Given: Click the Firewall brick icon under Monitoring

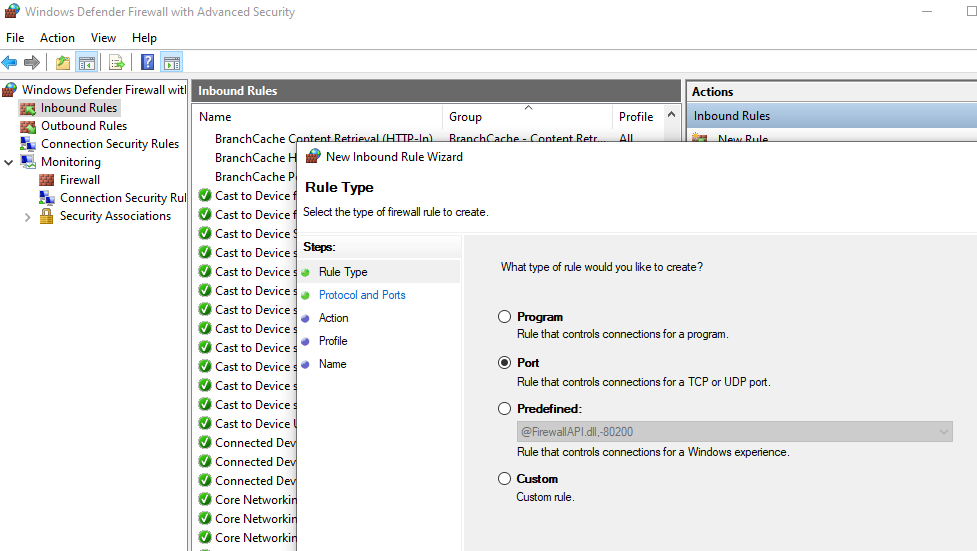Looking at the screenshot, I should coord(47,180).
